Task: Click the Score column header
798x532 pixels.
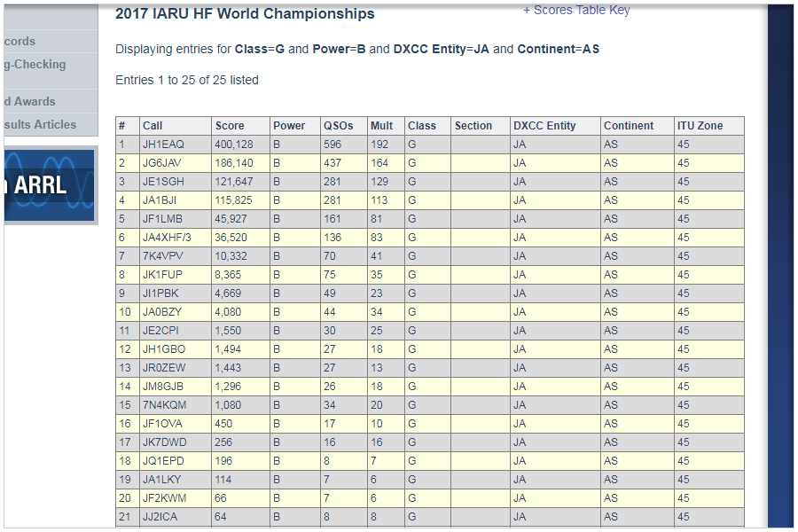Action: click(x=230, y=126)
